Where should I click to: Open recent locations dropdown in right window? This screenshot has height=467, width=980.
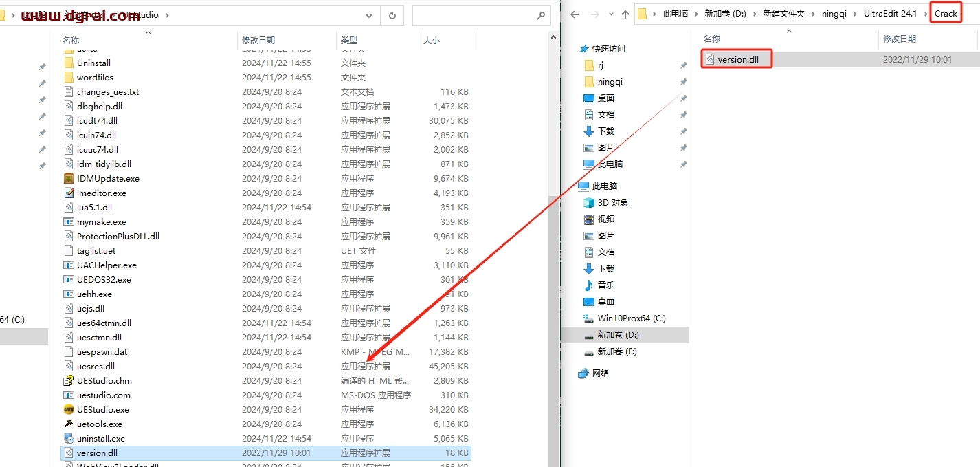point(610,14)
